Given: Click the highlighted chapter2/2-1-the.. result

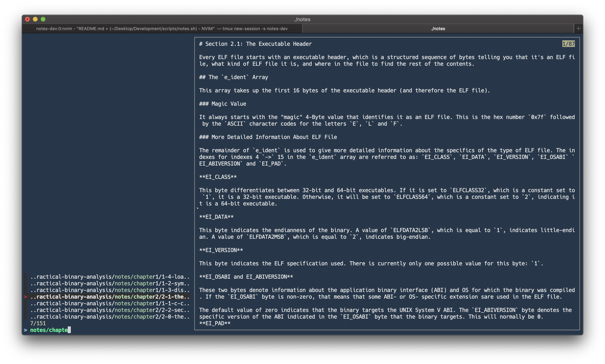Looking at the screenshot, I should 110,296.
